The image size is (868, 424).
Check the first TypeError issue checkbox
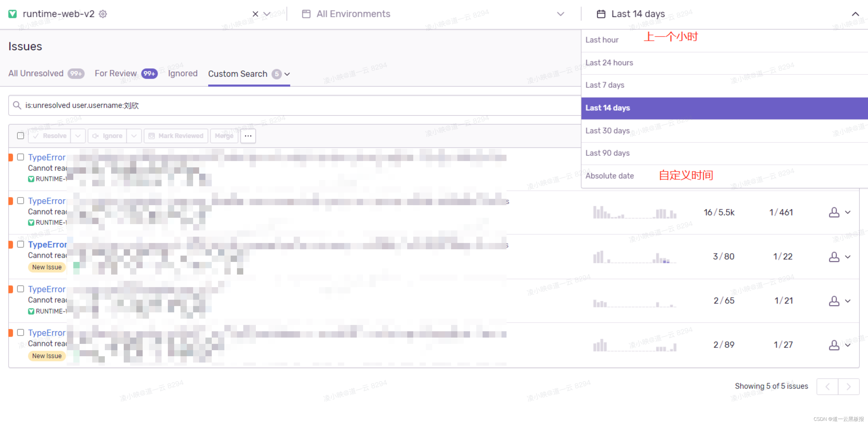[x=20, y=157]
